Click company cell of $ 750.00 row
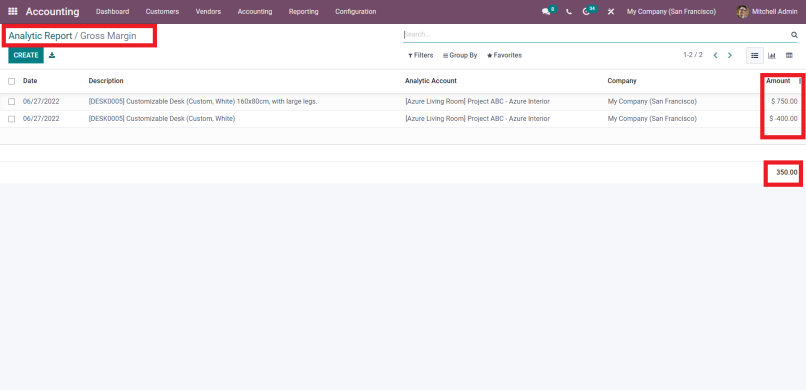Viewport: 806px width, 390px height. click(652, 102)
